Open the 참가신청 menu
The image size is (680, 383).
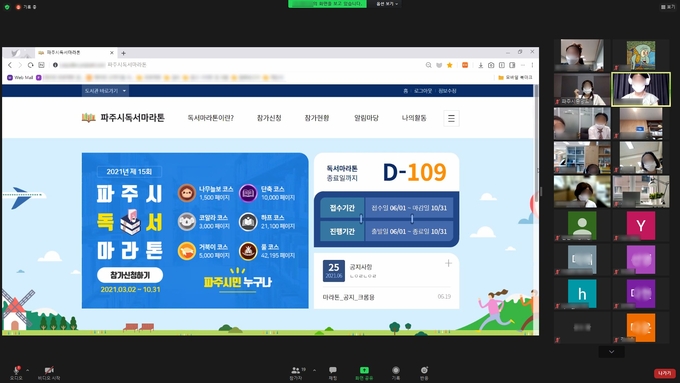(269, 118)
